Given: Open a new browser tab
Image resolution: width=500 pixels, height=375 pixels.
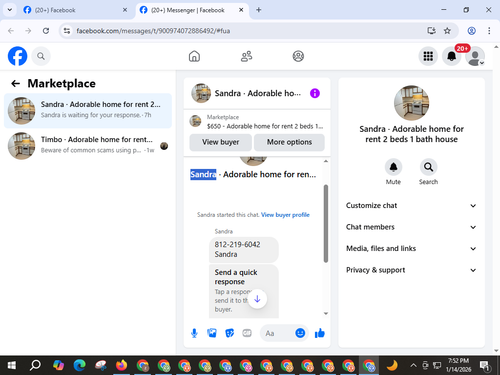Looking at the screenshot, I should [259, 10].
